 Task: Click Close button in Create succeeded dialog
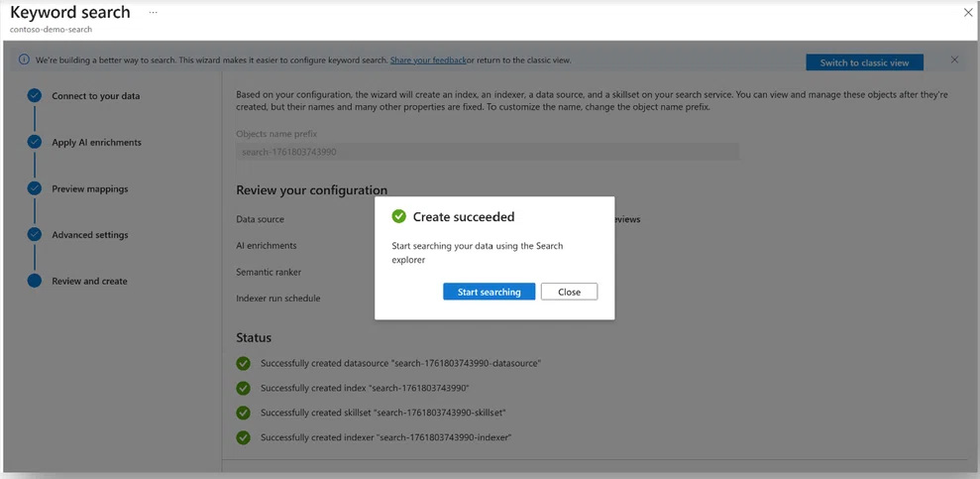click(569, 292)
